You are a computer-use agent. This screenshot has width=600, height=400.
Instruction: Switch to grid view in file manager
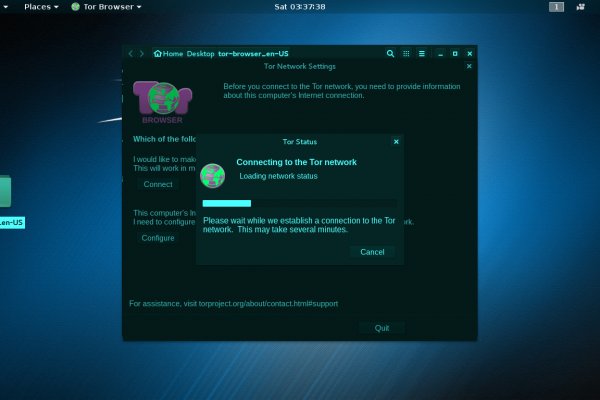click(x=406, y=53)
